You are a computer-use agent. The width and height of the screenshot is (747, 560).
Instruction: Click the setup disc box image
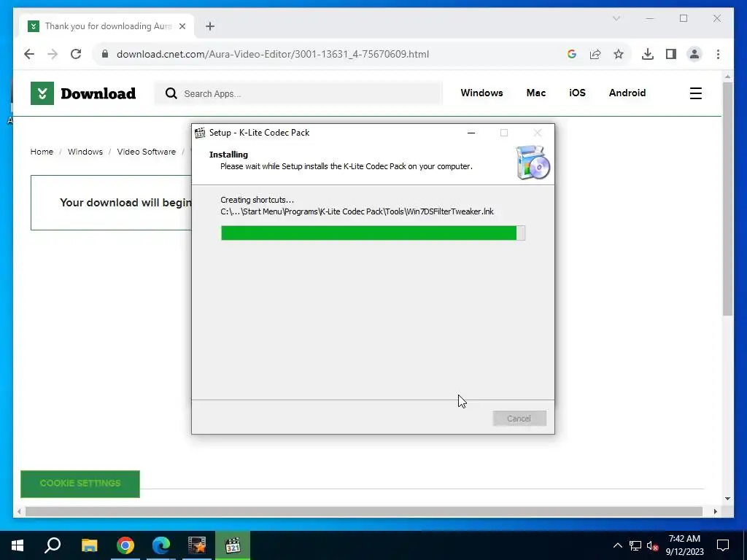pyautogui.click(x=533, y=163)
